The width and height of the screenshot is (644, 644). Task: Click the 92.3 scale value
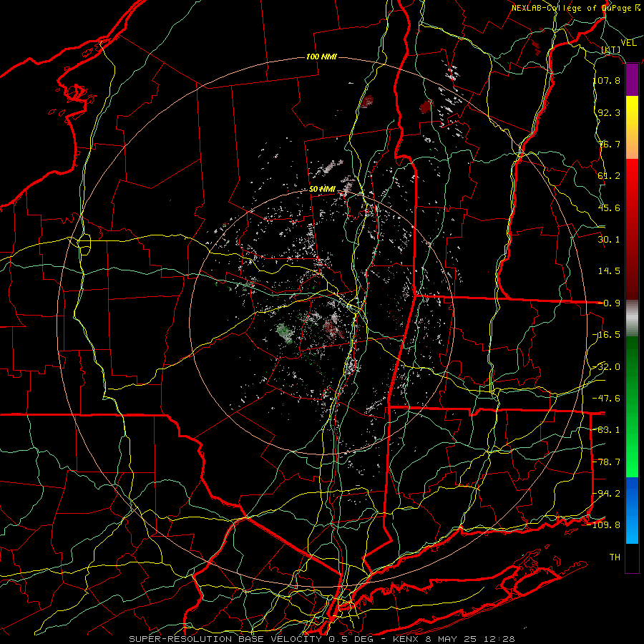(609, 112)
